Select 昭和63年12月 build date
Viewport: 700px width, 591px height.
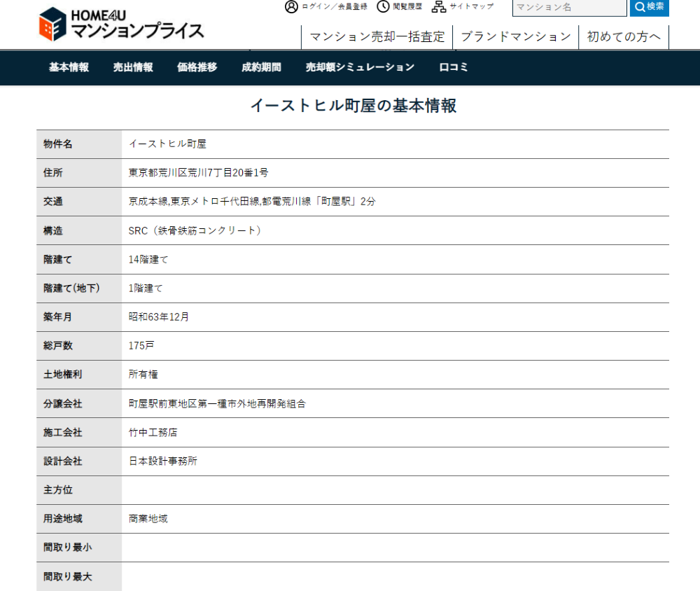point(158,317)
